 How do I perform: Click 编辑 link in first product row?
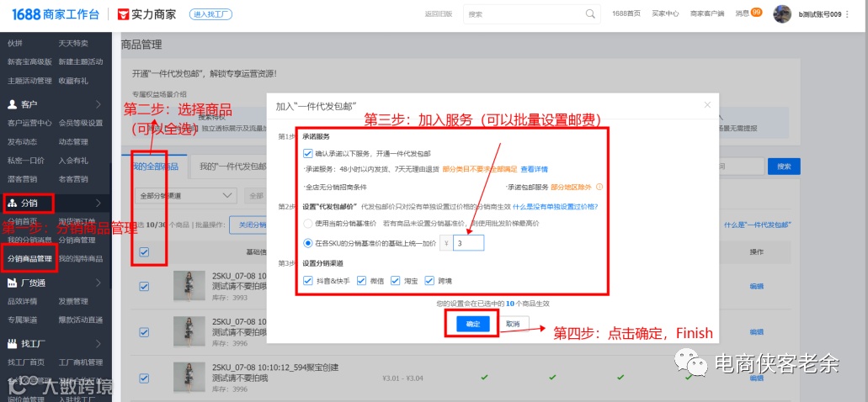[756, 287]
